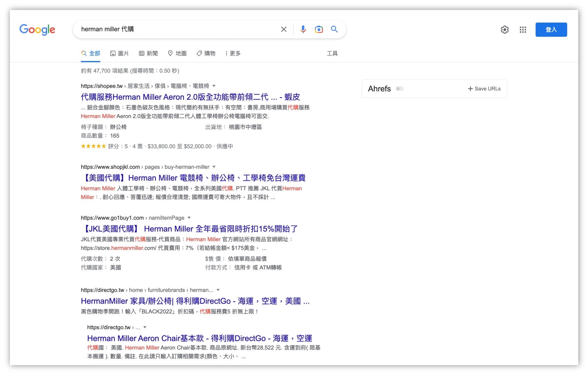Viewport: 588px width, 375px height.
Task: Toggle the Ahrefs extension switch
Action: tap(400, 89)
